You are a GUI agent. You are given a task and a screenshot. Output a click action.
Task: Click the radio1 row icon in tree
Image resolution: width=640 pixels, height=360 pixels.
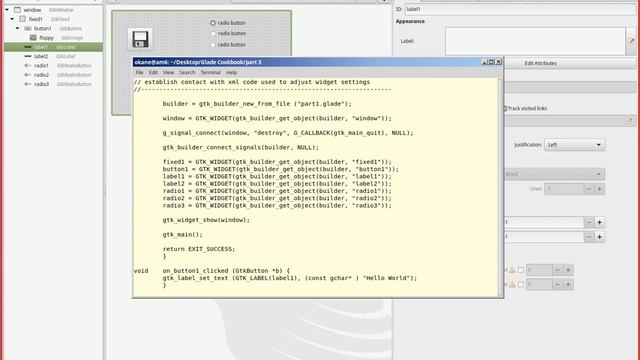tap(28, 65)
